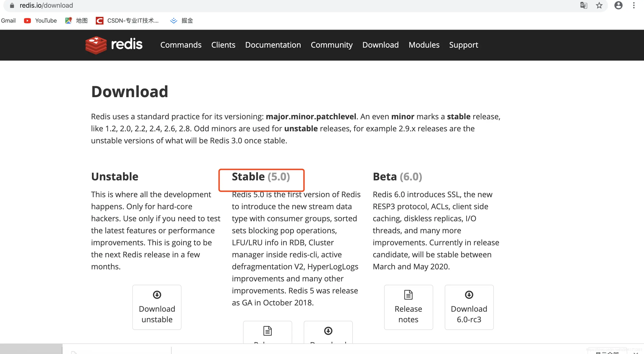The image size is (644, 354).
Task: Open the Commands nav menu item
Action: 181,45
